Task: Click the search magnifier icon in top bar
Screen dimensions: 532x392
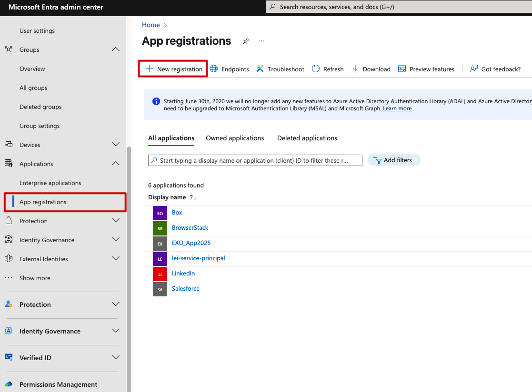Action: (x=272, y=7)
